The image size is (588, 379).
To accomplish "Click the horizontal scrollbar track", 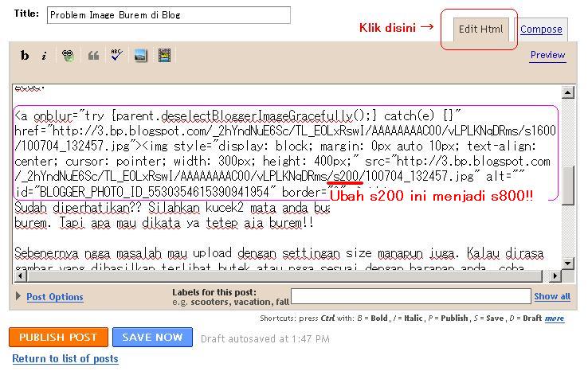I will click(x=284, y=276).
